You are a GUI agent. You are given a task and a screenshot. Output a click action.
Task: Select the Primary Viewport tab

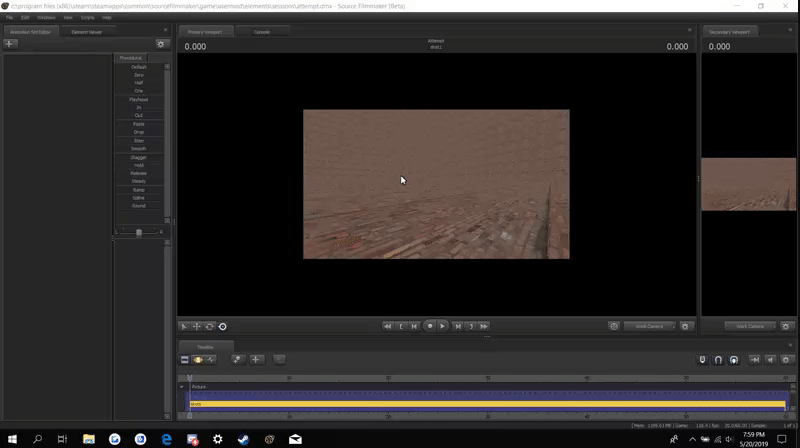(x=205, y=32)
